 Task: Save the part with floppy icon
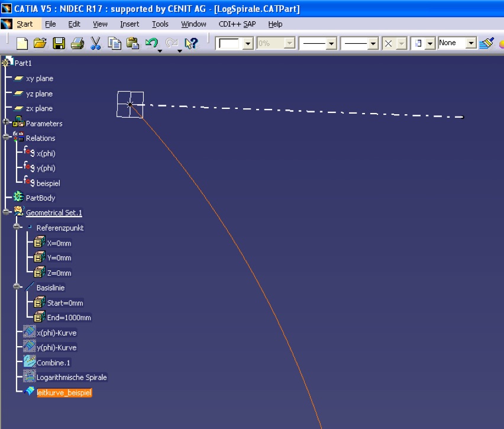[x=59, y=43]
